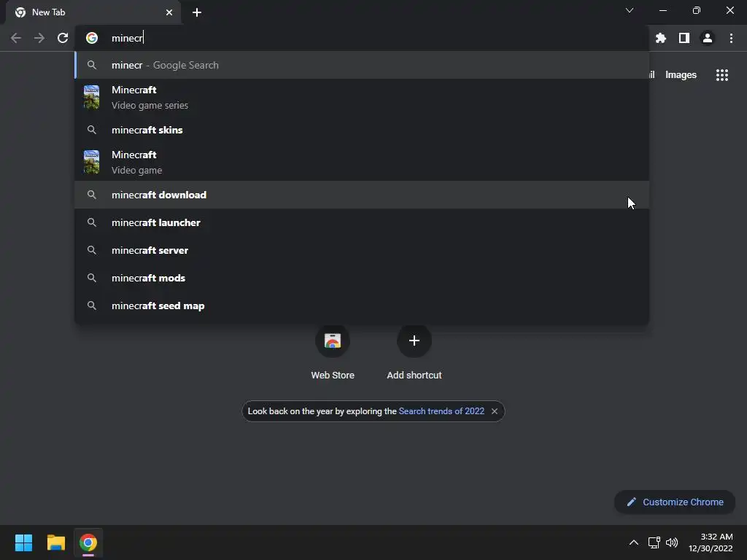The width and height of the screenshot is (747, 560).
Task: Open the Google apps grid
Action: [722, 75]
